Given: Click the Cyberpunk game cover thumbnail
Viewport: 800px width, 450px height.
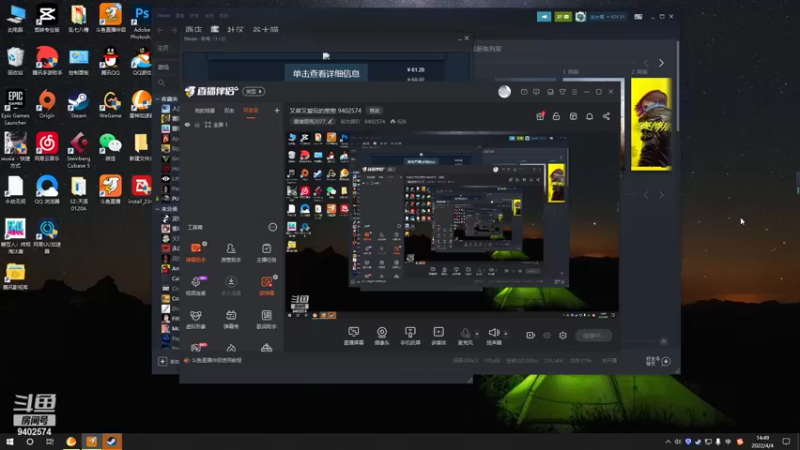Looking at the screenshot, I should tap(651, 124).
